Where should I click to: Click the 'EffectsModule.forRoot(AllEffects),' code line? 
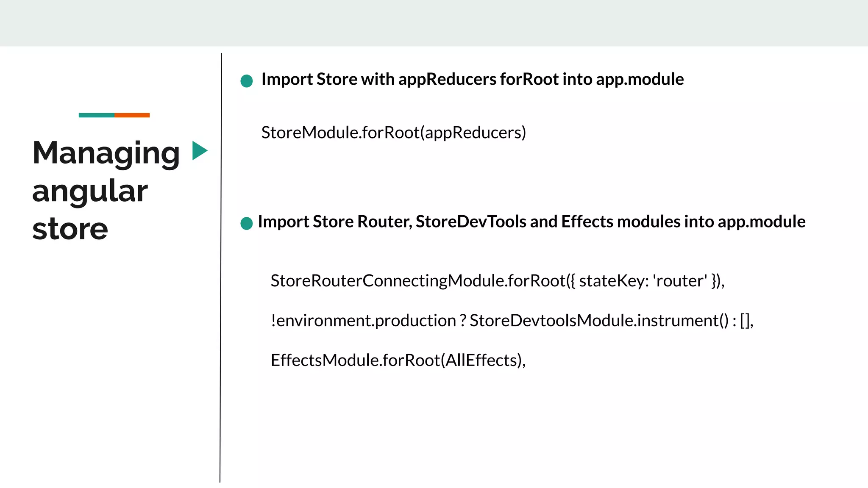[398, 360]
